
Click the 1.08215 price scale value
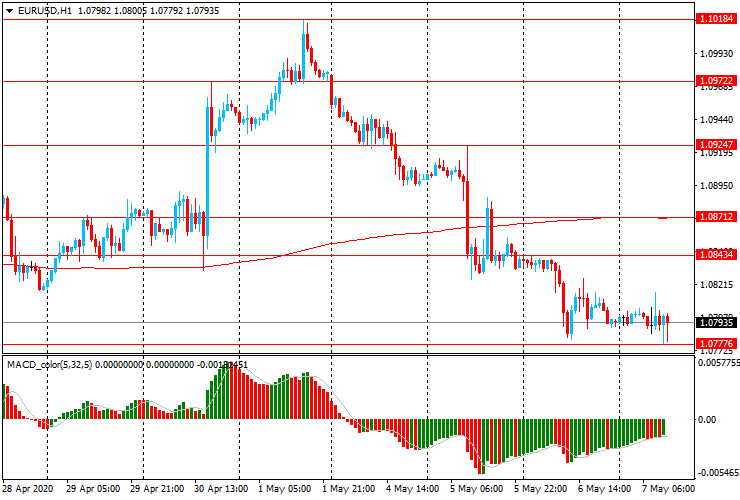tap(716, 285)
